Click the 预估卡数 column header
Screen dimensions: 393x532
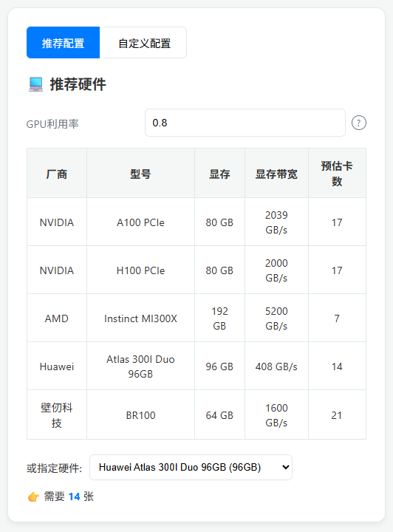pyautogui.click(x=337, y=174)
